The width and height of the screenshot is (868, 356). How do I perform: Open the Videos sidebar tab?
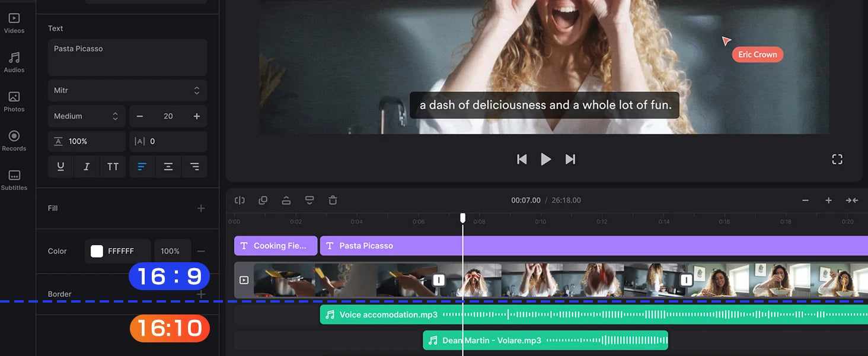[14, 23]
